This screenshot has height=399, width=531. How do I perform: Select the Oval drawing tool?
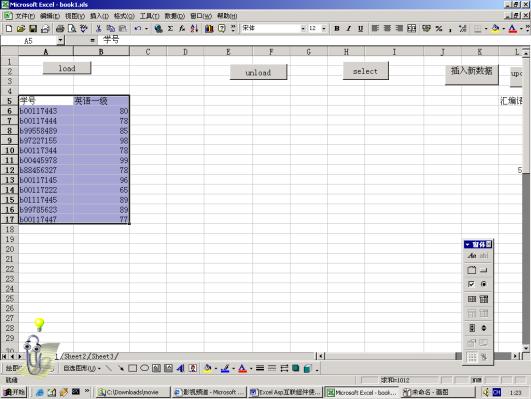[145, 368]
